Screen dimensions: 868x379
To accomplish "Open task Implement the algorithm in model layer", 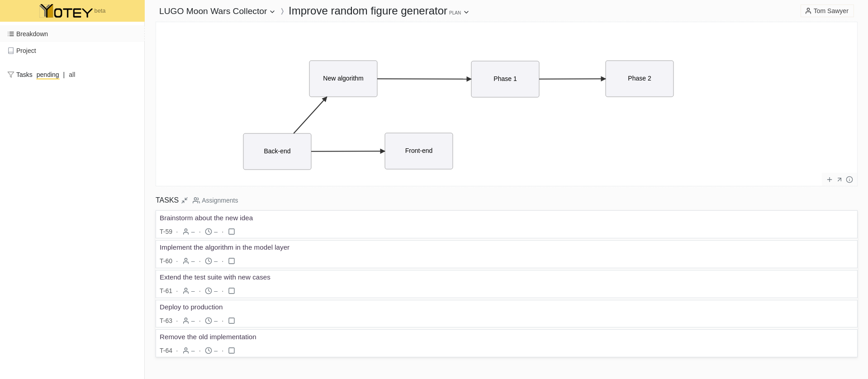I will coord(224,247).
